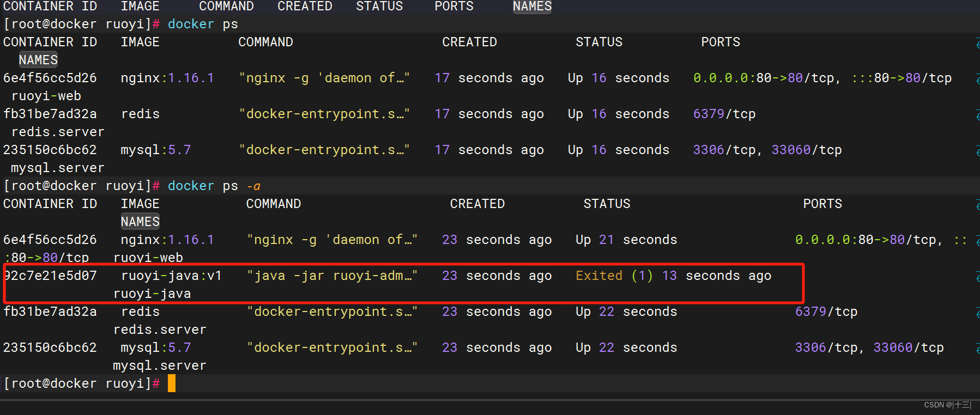This screenshot has height=415, width=980.
Task: Click ruoyi-web under the first docker ps output
Action: tap(46, 96)
